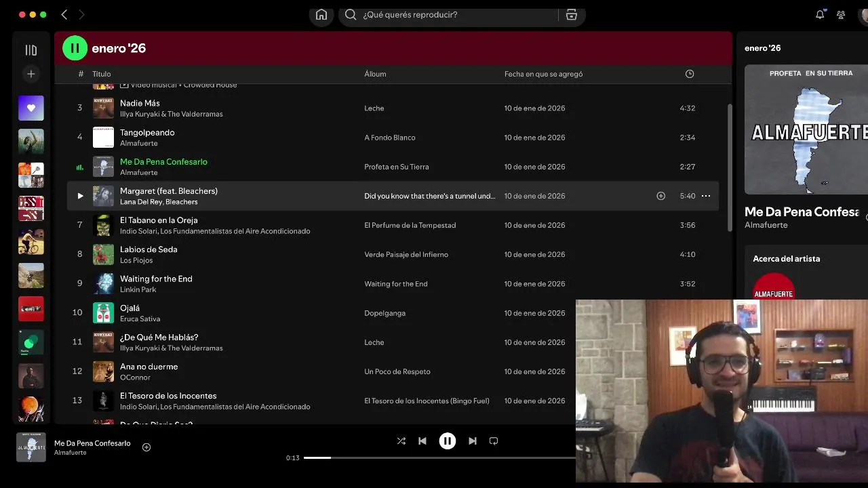Viewport: 868px width, 488px height.
Task: Open Almafuerte artist link under Tangolpeando
Action: pos(139,143)
